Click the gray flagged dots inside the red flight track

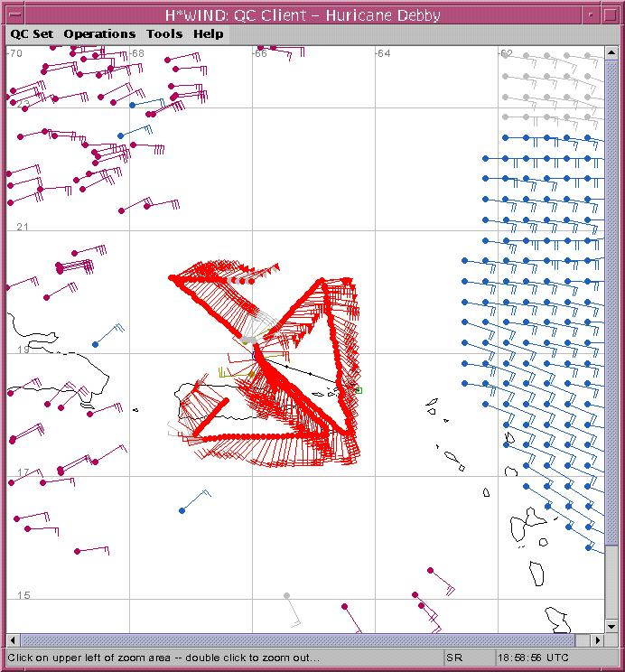(247, 340)
